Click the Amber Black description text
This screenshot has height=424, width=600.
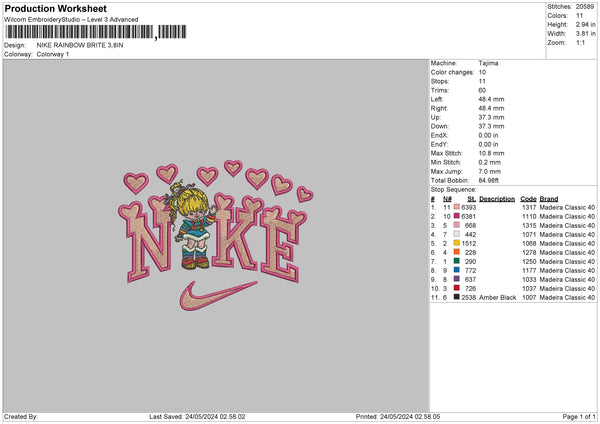pyautogui.click(x=497, y=297)
